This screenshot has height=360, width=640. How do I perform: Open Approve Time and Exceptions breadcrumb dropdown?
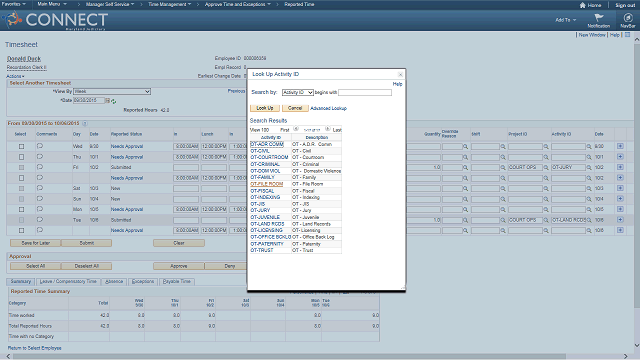(x=238, y=4)
